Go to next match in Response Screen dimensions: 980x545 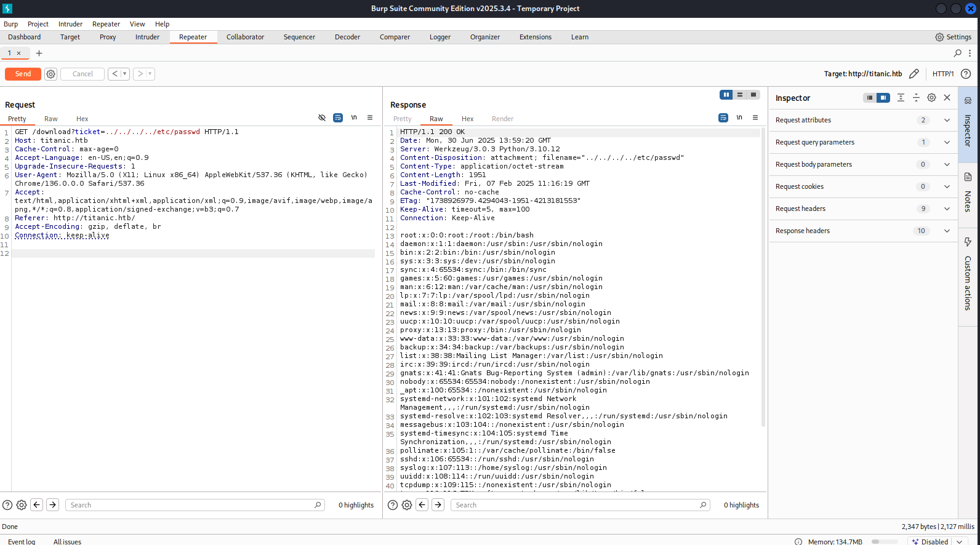coord(438,505)
